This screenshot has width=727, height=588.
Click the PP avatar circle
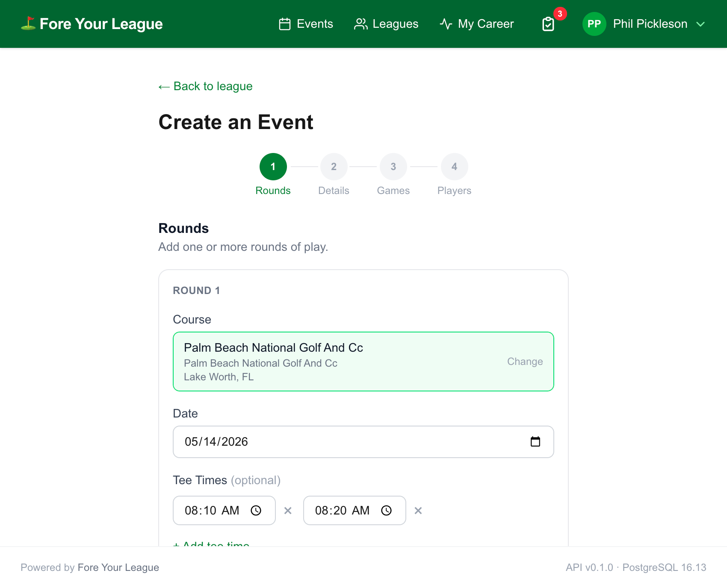point(594,24)
